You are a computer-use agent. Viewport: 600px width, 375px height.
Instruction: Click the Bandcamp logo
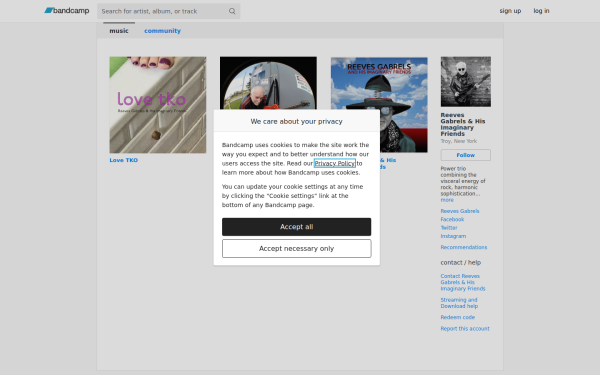click(x=67, y=11)
